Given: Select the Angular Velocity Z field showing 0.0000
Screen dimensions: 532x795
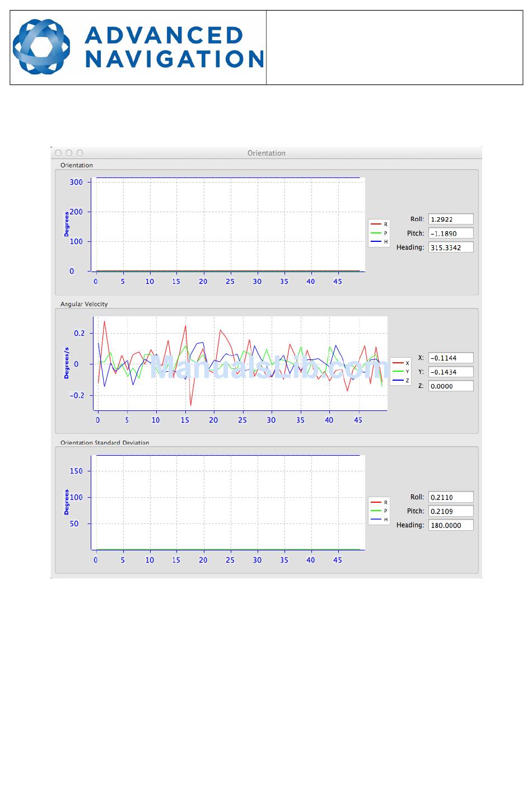Looking at the screenshot, I should click(x=450, y=386).
